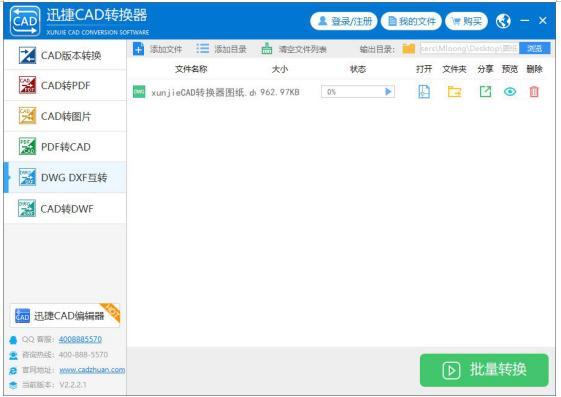Viewport: 561px width, 397px height.
Task: Clear the file list with 清空文件列表
Action: [x=294, y=49]
